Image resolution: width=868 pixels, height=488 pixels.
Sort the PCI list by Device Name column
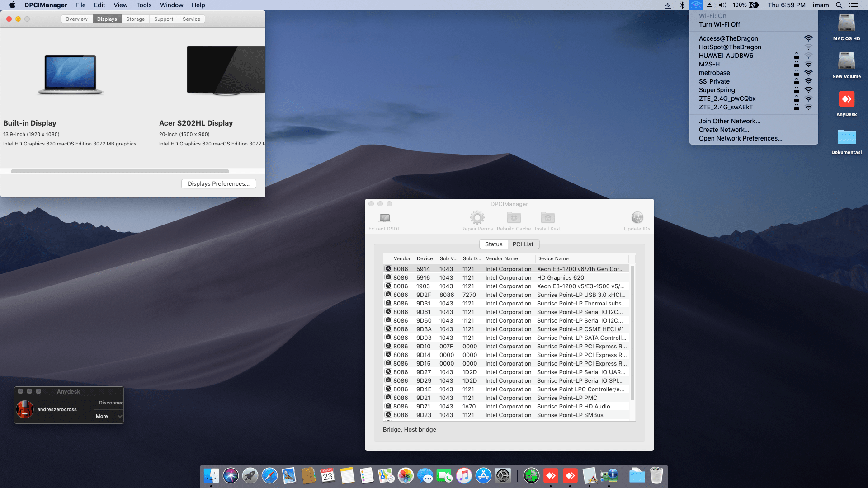click(x=582, y=258)
